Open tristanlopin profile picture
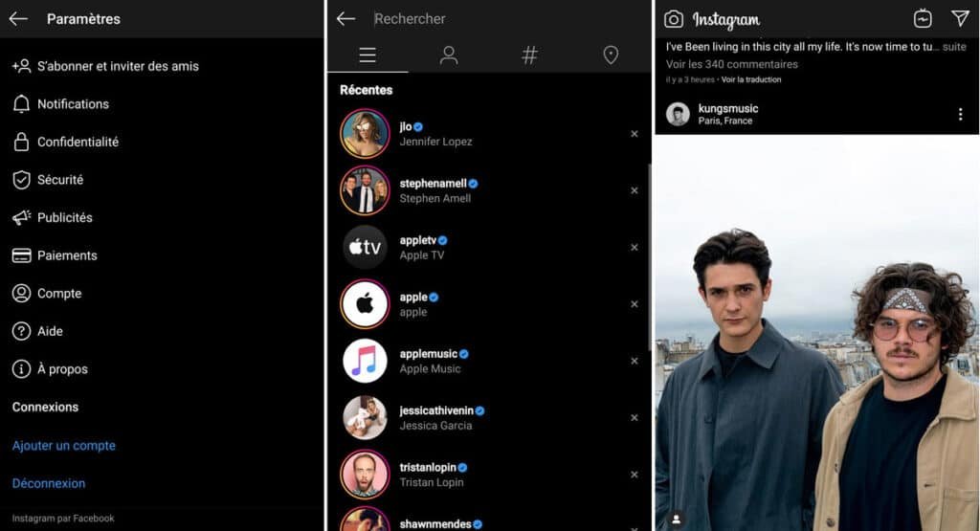 [365, 475]
